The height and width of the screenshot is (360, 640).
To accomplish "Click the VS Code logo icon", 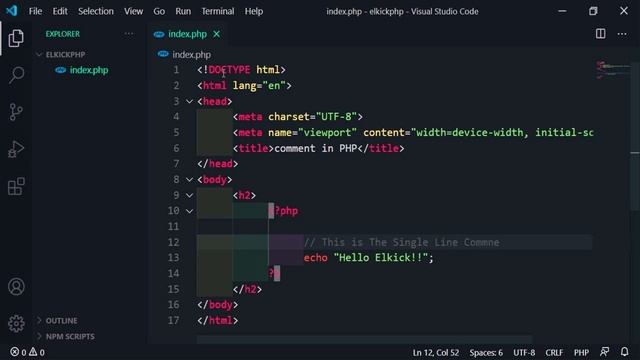I will tap(11, 11).
